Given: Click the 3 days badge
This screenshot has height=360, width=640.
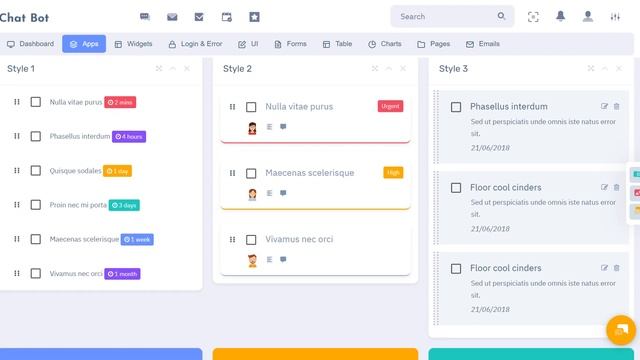Looking at the screenshot, I should pyautogui.click(x=124, y=205).
